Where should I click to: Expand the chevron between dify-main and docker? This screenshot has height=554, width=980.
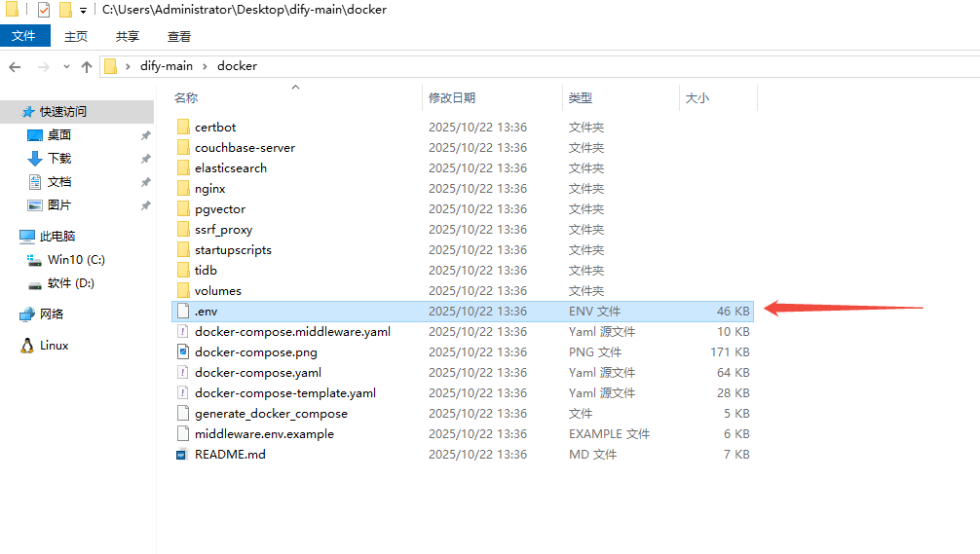(206, 66)
